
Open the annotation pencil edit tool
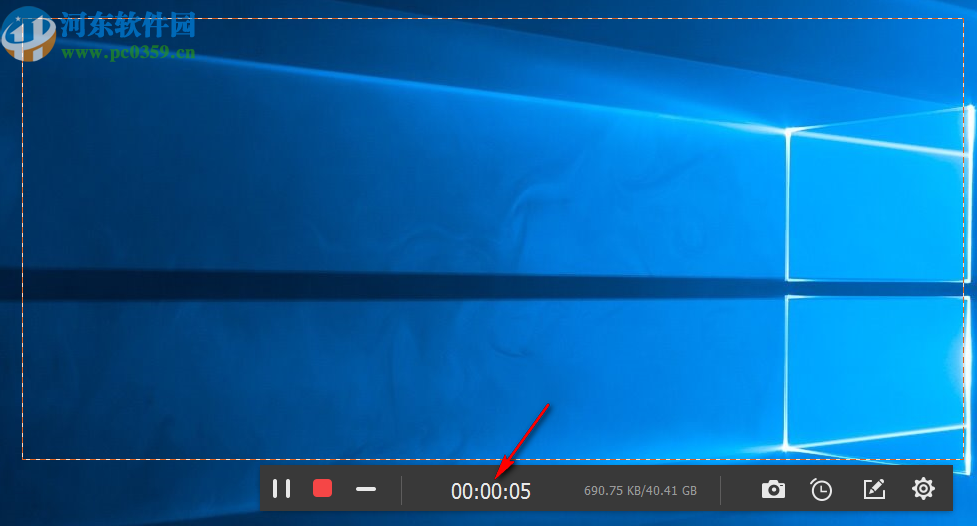[x=874, y=489]
